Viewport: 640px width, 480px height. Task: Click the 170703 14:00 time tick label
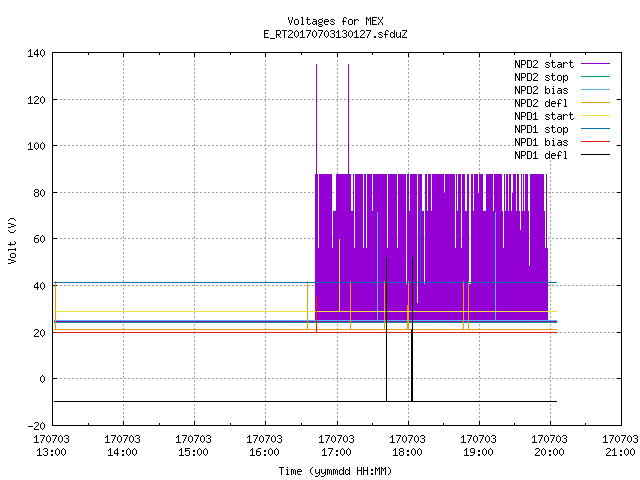click(122, 446)
